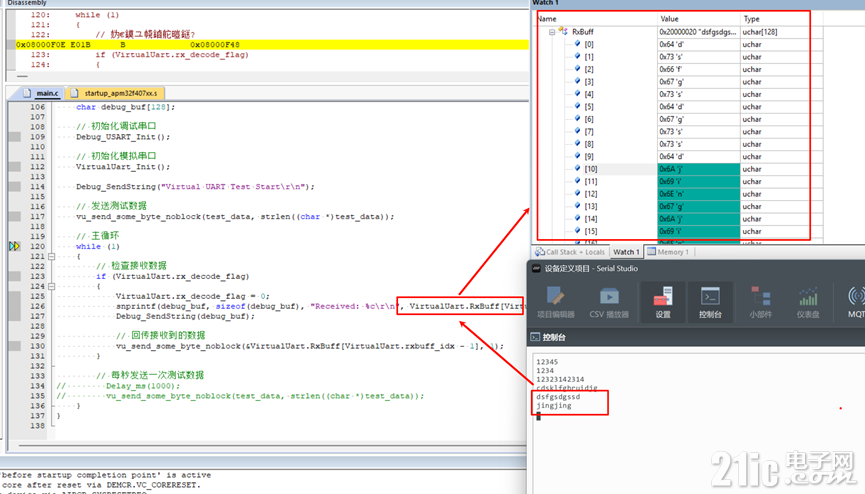The image size is (865, 494).
Task: Click the RxBuff variable icon in the Watch window
Action: pyautogui.click(x=563, y=31)
